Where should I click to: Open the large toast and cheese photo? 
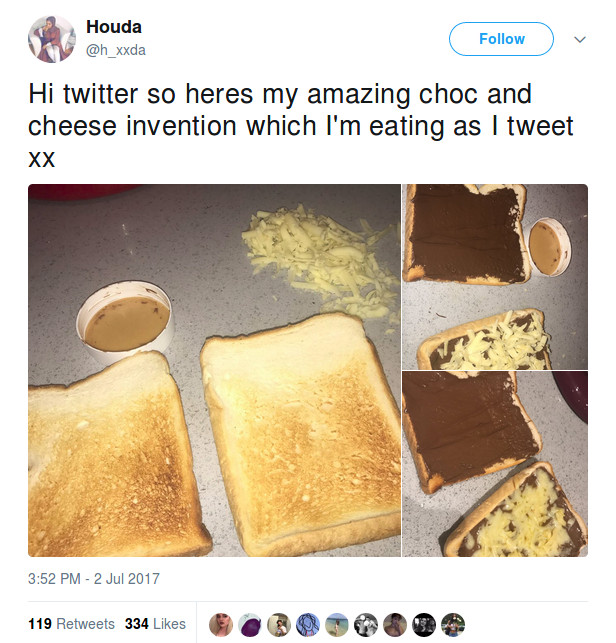click(214, 370)
